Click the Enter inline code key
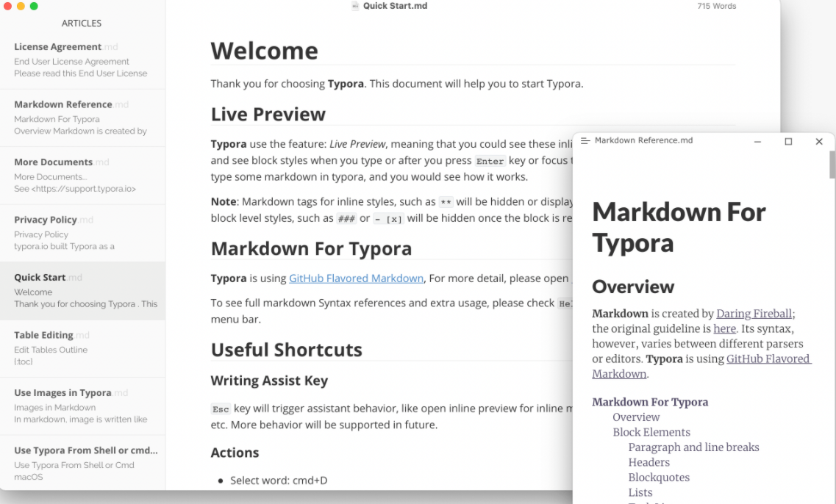 click(490, 161)
